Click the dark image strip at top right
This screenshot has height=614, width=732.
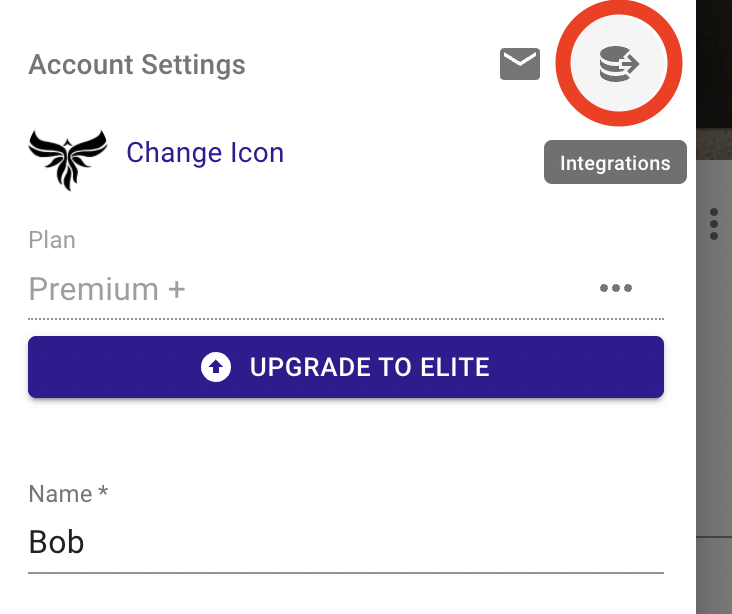tap(714, 64)
